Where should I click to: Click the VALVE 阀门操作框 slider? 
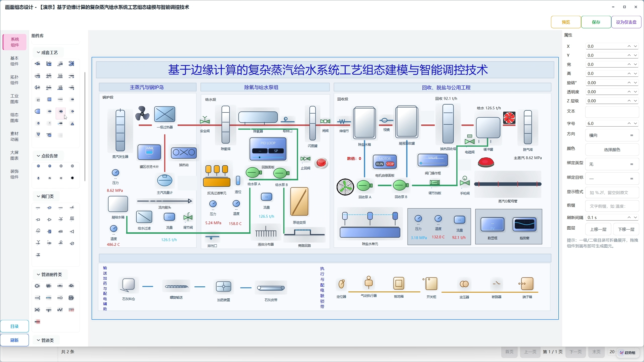[x=433, y=163]
